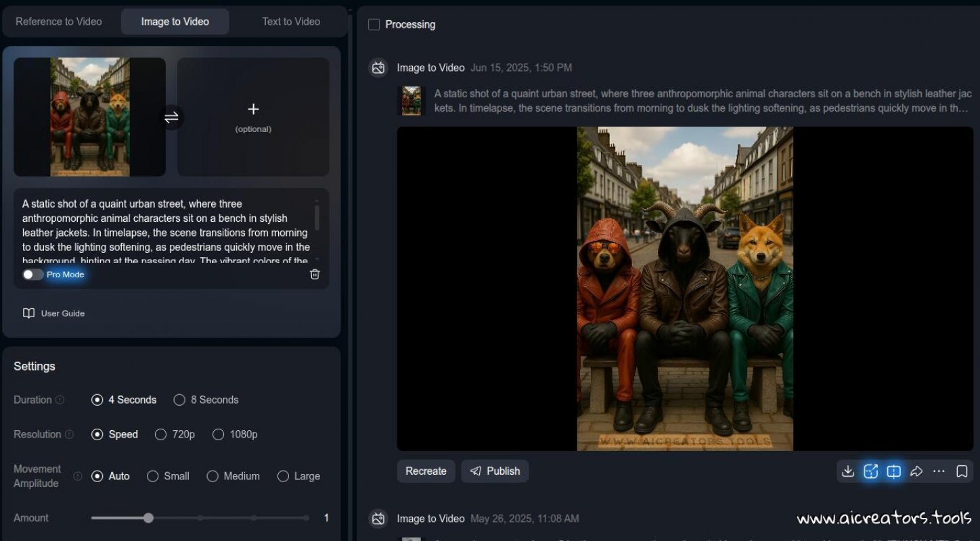This screenshot has width=980, height=541.
Task: Click Amount value '1'
Action: click(326, 518)
